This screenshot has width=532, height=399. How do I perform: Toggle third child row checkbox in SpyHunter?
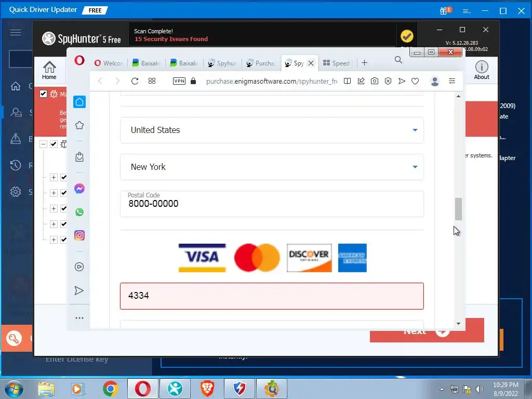pyautogui.click(x=63, y=209)
